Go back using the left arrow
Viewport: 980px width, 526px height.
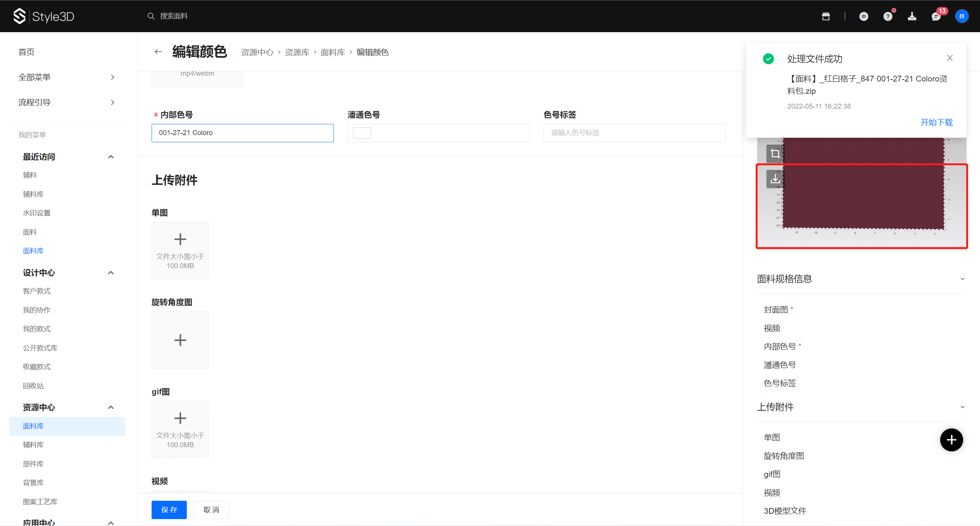tap(158, 52)
